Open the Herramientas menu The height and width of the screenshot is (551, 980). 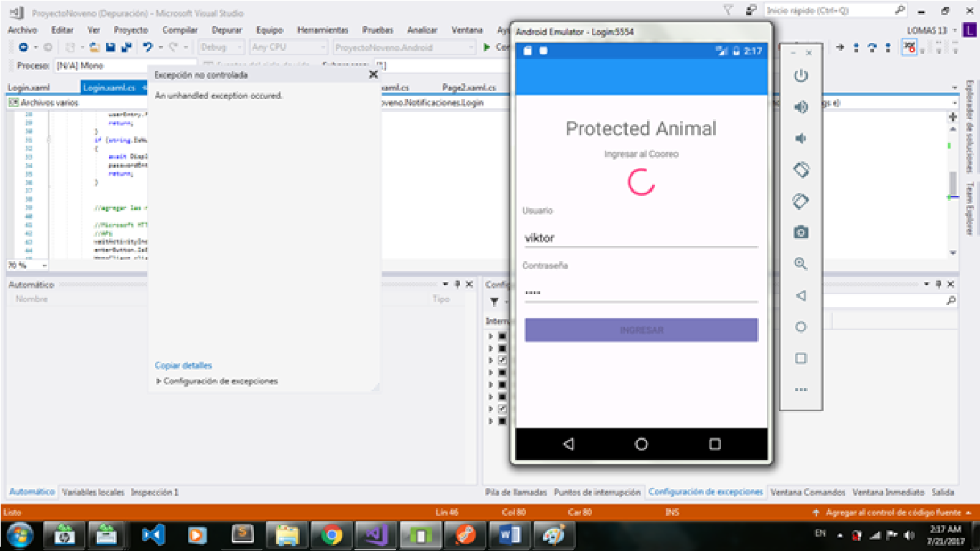coord(322,30)
